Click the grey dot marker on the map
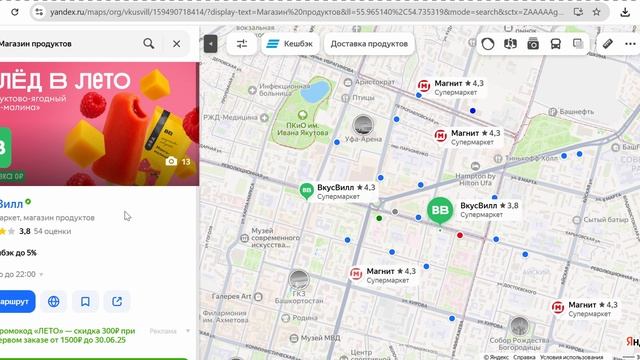 [x=395, y=212]
